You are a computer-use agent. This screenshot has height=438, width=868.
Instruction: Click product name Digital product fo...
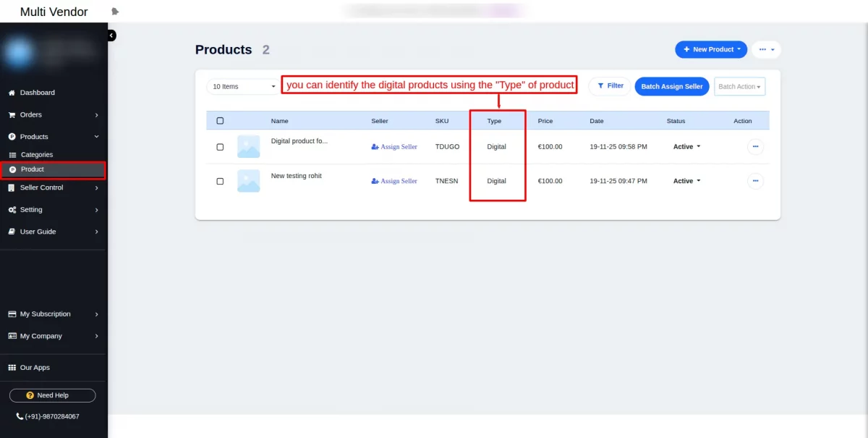pos(299,141)
